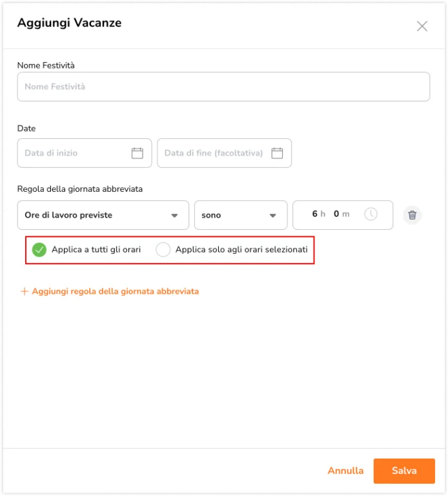Open calendar picker for Data di inizio
448x496 pixels.
pyautogui.click(x=137, y=153)
